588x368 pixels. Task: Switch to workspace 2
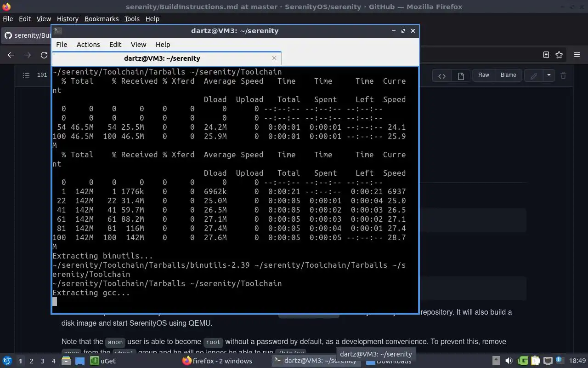(32, 361)
